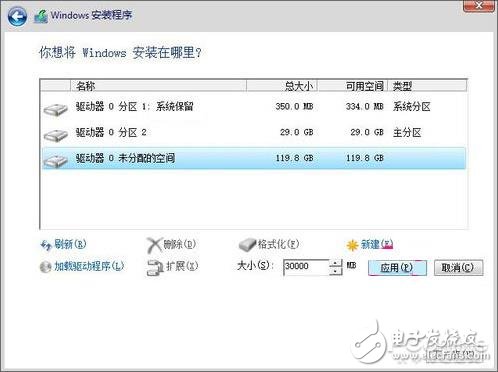This screenshot has height=372, width=498.
Task: Click the 删除(D) link
Action: pos(179,244)
